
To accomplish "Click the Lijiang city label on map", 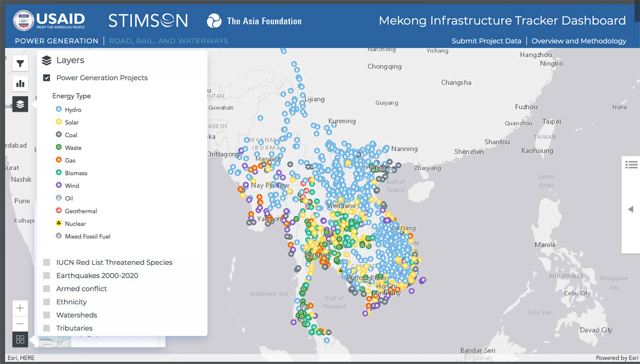I will click(x=314, y=99).
